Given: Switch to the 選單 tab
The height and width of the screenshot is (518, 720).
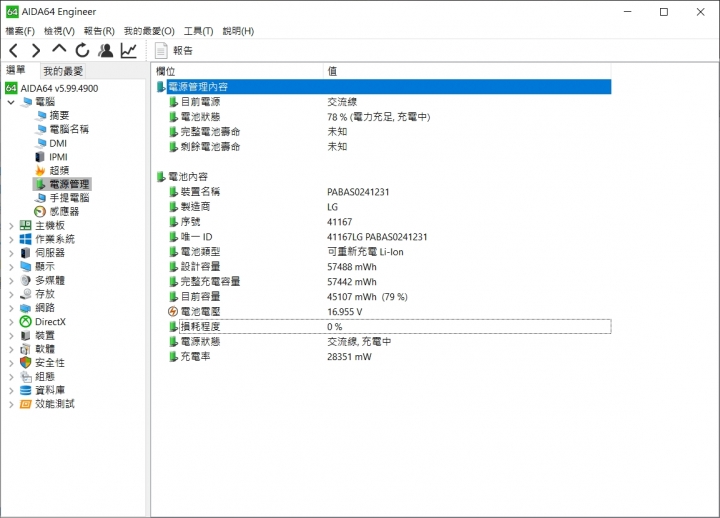Looking at the screenshot, I should pyautogui.click(x=16, y=70).
